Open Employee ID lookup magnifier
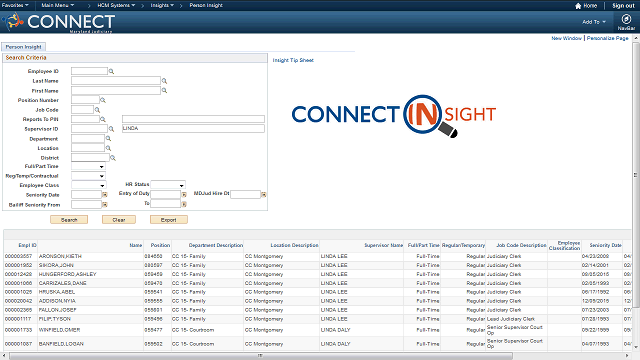Viewport: 640px width, 360px height. 111,71
